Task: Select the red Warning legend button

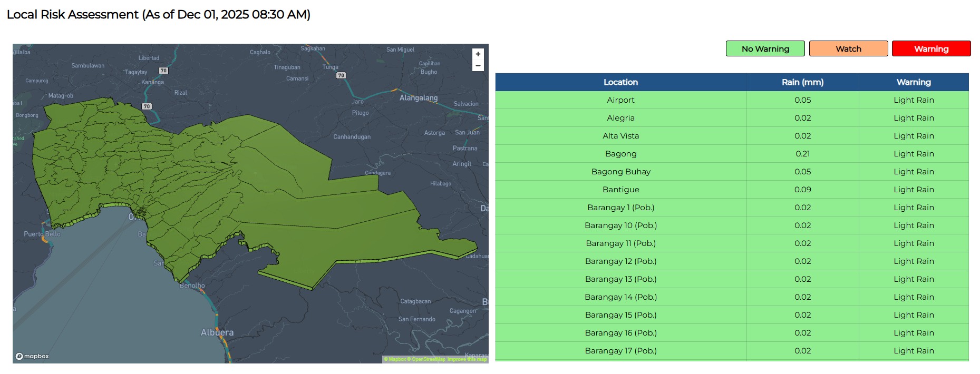Action: point(931,48)
